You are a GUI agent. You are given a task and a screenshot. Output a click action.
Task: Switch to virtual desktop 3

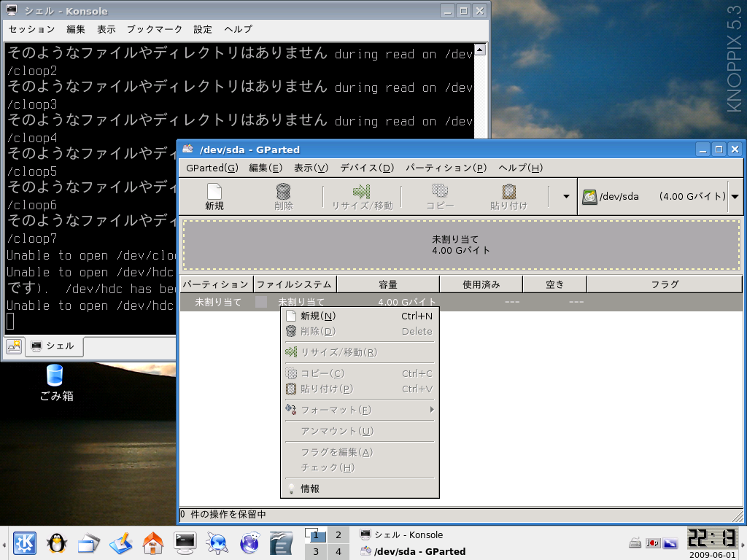(315, 551)
